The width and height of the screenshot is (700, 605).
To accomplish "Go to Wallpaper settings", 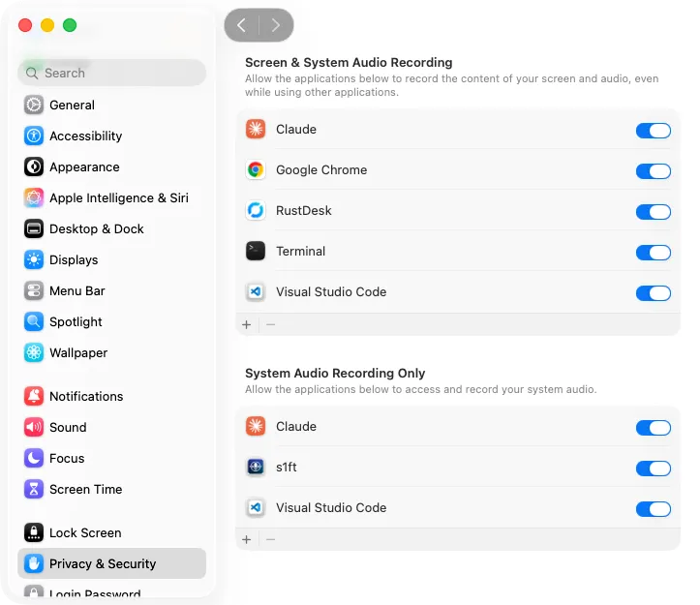I will [111, 352].
